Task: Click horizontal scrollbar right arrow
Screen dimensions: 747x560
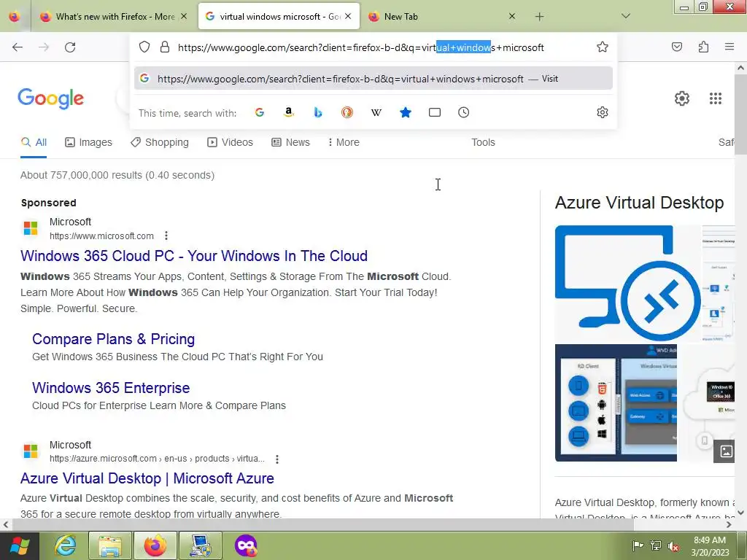Action: pyautogui.click(x=729, y=525)
